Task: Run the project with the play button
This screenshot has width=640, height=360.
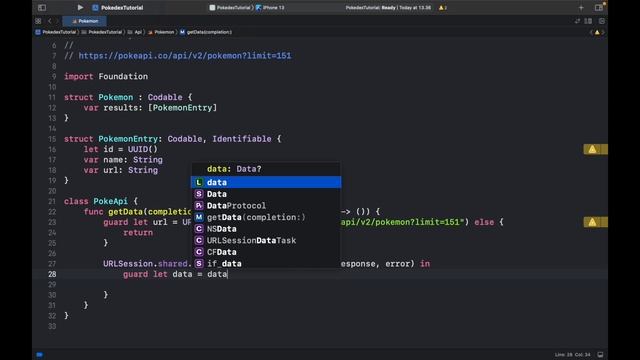Action: (x=80, y=7)
